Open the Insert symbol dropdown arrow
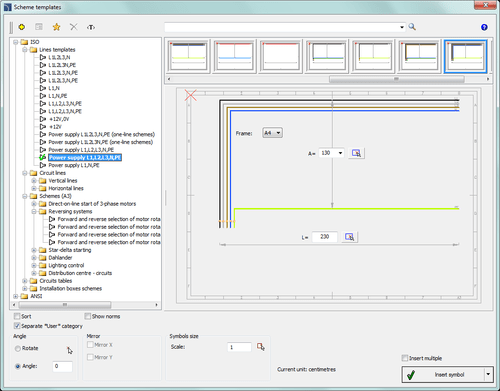Image resolution: width=500 pixels, height=391 pixels. (488, 374)
